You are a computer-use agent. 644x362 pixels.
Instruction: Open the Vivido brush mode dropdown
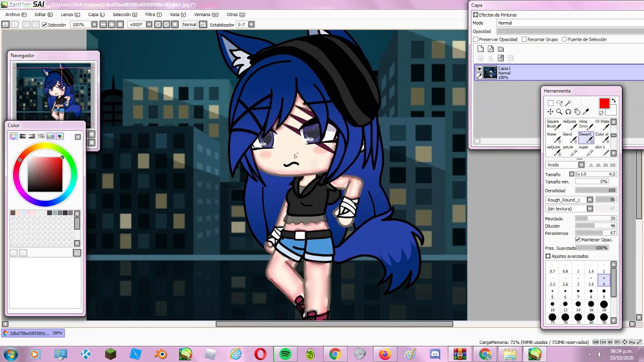point(581,165)
